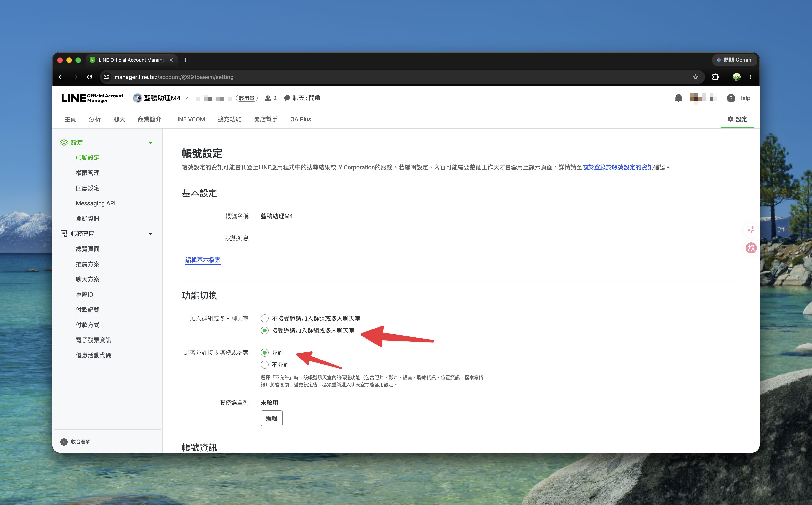The image size is (812, 505).
Task: Open 付款方式 in sidebar
Action: 87,325
